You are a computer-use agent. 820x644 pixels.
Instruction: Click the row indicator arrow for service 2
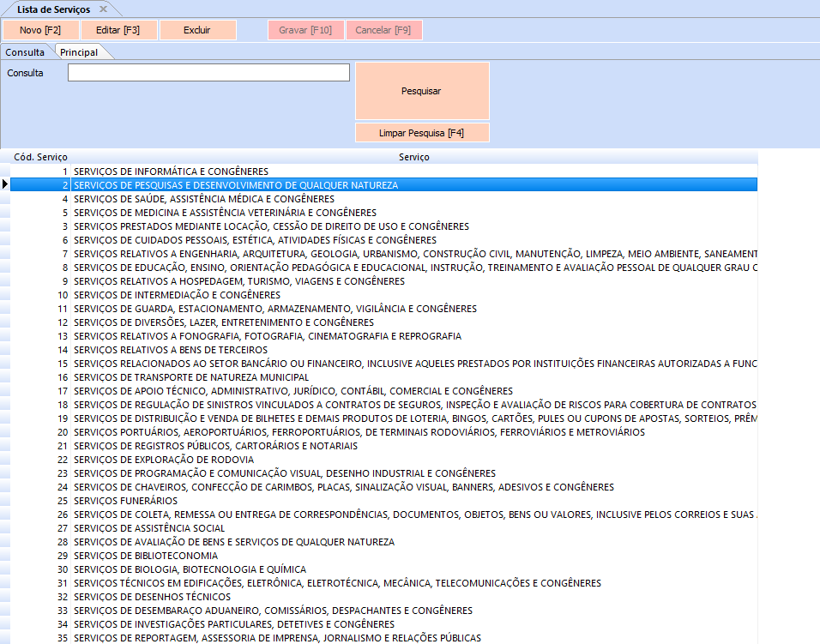point(5,185)
